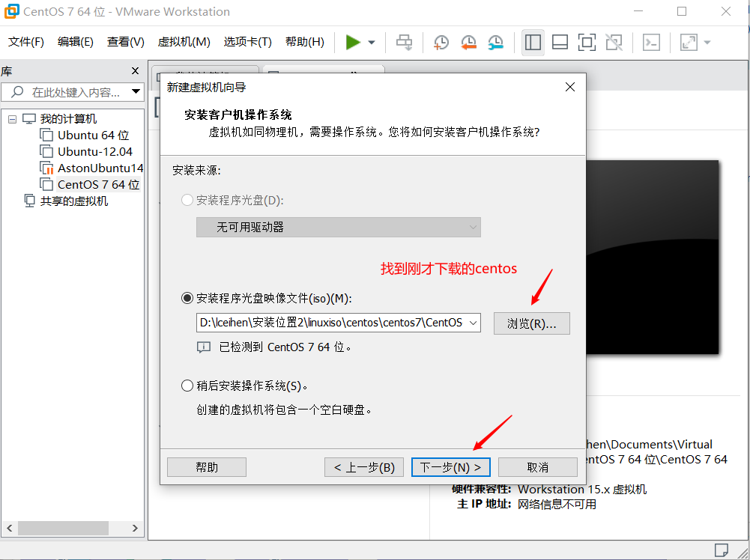Click the info icon beside detected CentOS
750x560 pixels.
click(x=204, y=347)
